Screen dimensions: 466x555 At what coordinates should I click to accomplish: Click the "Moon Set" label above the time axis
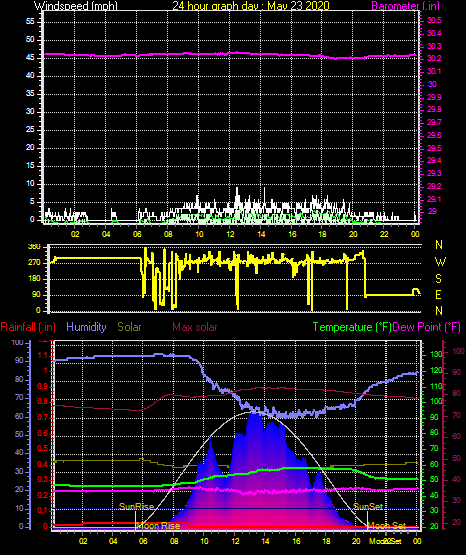coord(387,526)
